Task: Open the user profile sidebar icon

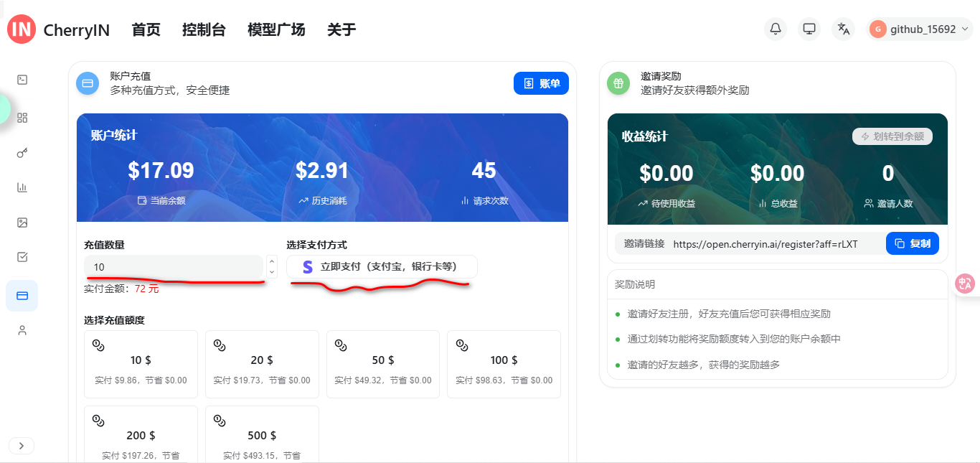Action: click(22, 330)
